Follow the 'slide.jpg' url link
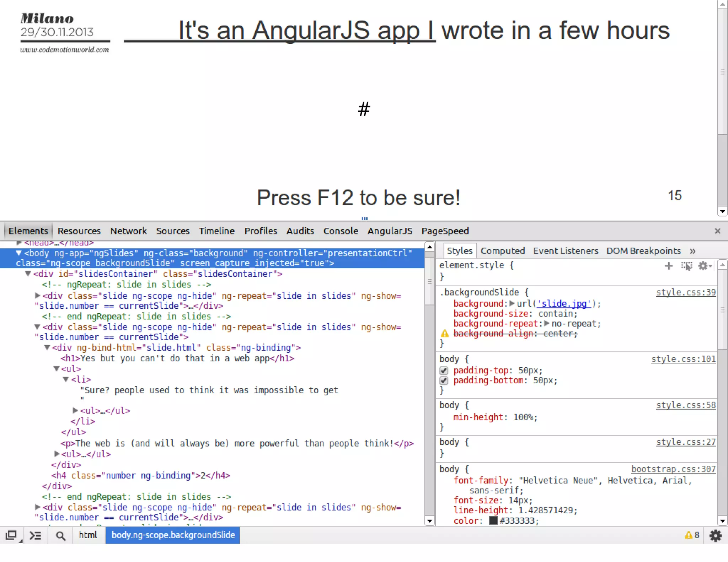The height and width of the screenshot is (562, 728). pos(563,303)
